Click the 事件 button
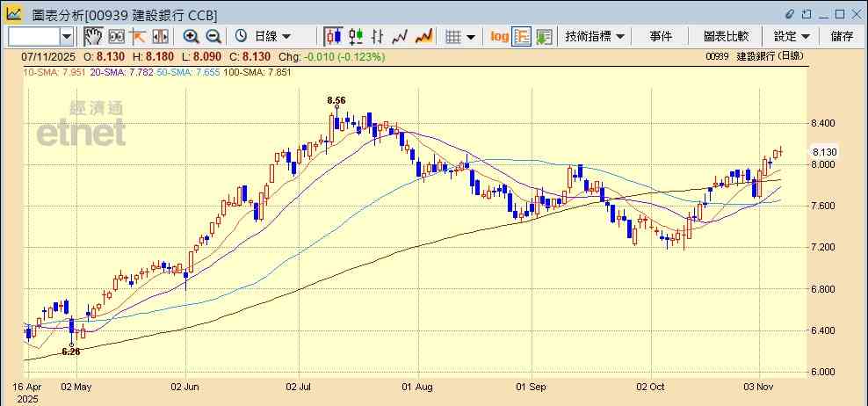Screen dimensions: 868x406 (x=661, y=36)
